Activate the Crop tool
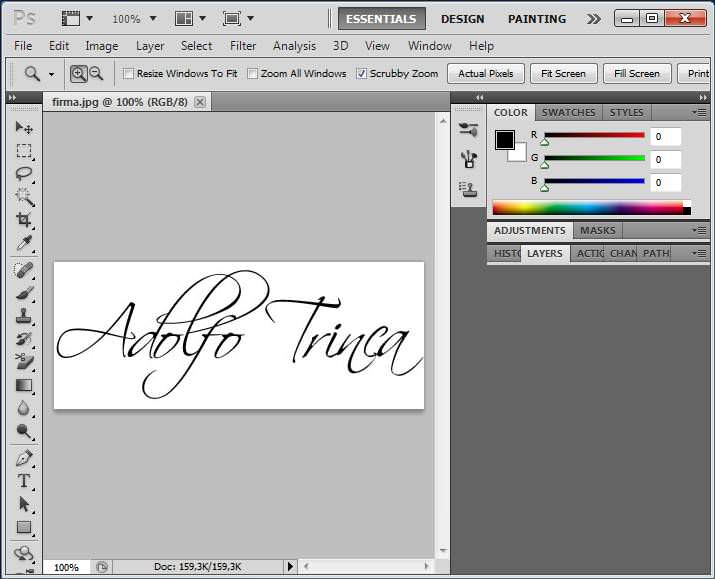The height and width of the screenshot is (579, 715). click(24, 221)
